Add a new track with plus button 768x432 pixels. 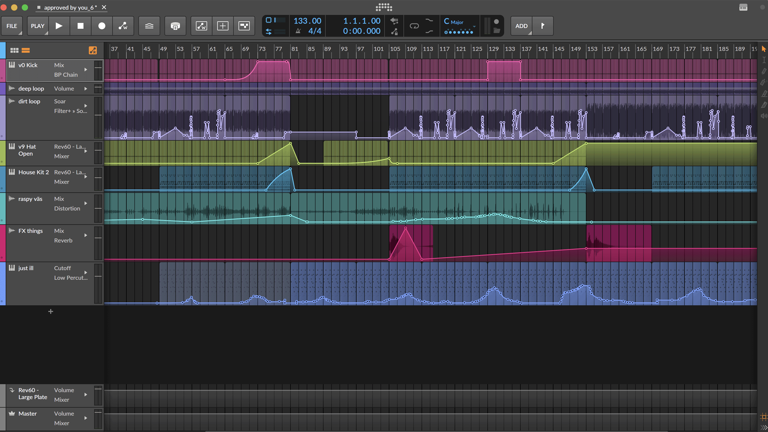[x=50, y=312]
